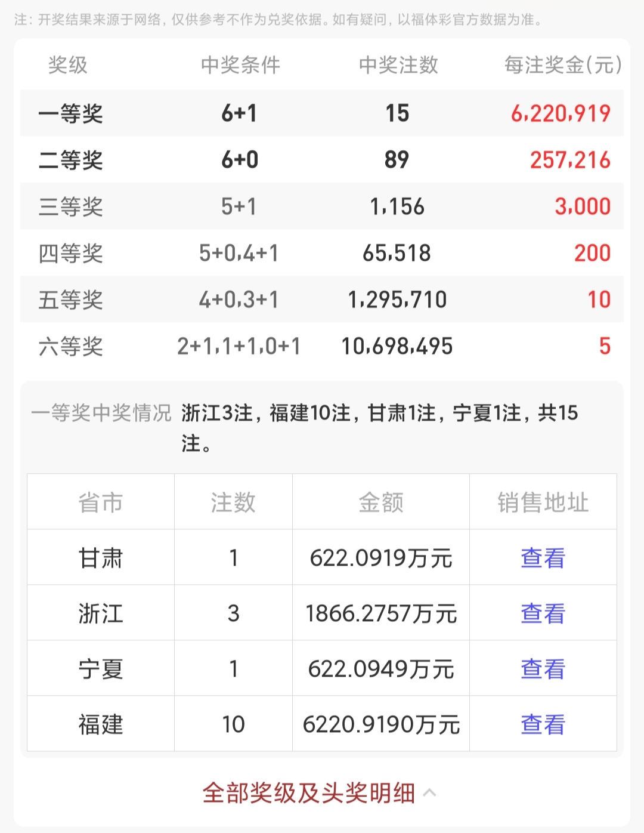
Task: Open 查看 link for 甘肃 sales address
Action: pyautogui.click(x=541, y=558)
